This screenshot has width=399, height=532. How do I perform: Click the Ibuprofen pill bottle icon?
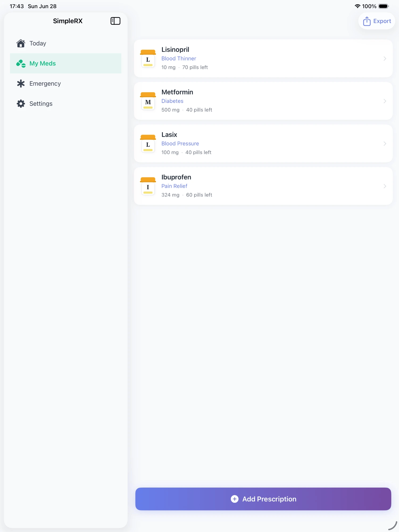[148, 186]
